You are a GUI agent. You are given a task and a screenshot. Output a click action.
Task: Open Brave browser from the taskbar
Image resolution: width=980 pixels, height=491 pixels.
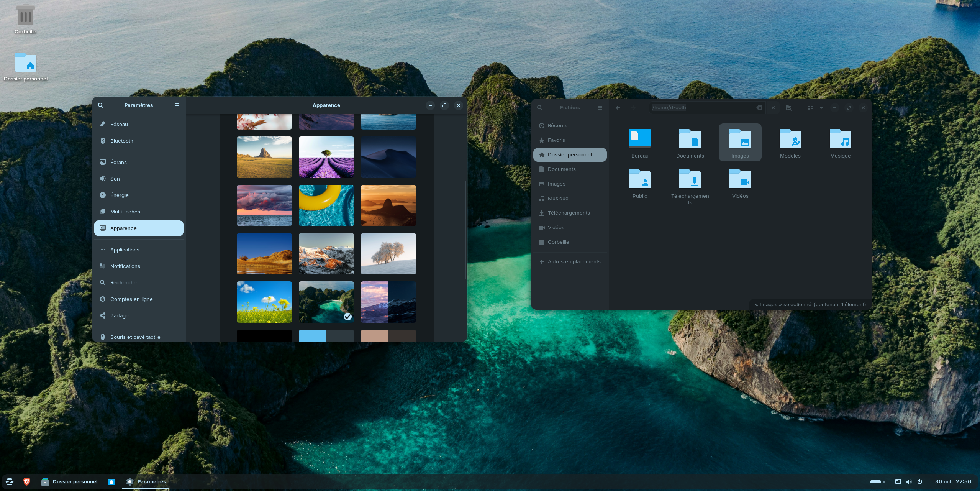click(x=27, y=481)
